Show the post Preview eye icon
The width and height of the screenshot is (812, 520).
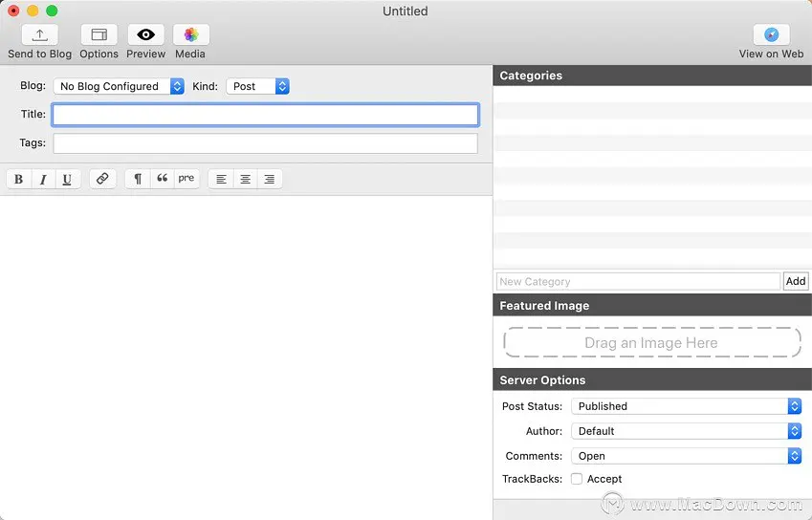[x=146, y=34]
